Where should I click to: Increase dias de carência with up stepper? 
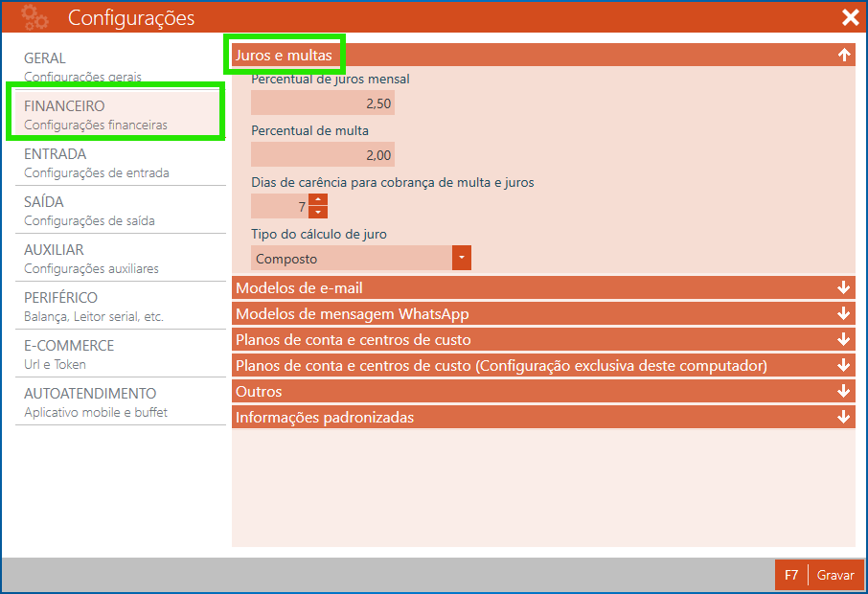pyautogui.click(x=318, y=200)
